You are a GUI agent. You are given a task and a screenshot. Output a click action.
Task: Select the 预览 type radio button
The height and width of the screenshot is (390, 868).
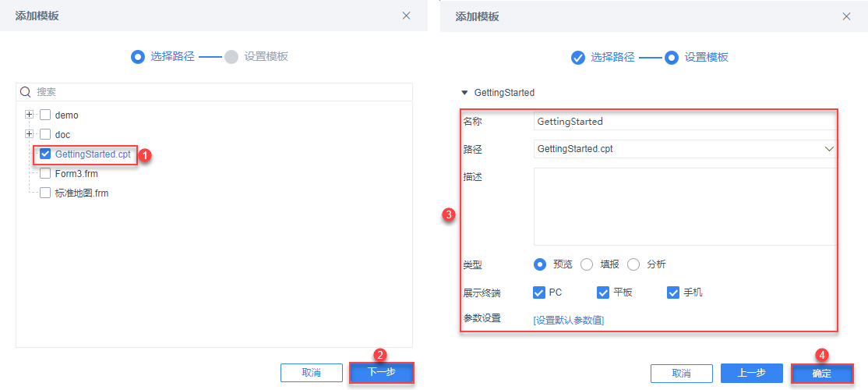coord(540,264)
